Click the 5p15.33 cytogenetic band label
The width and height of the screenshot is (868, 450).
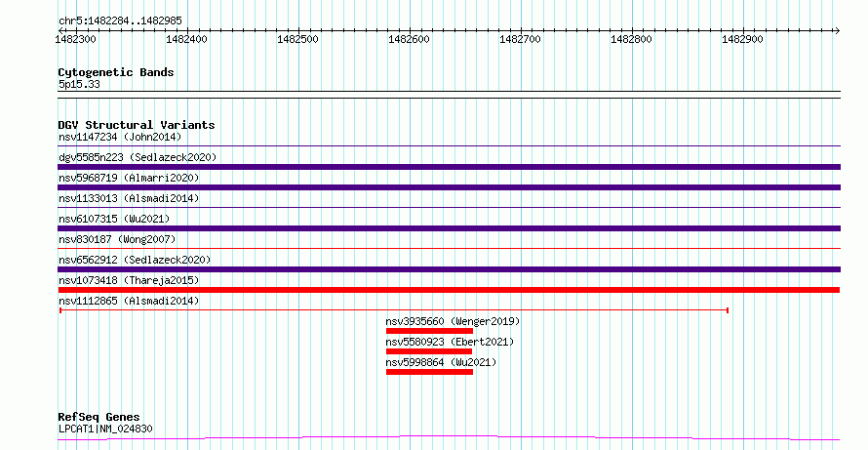click(79, 84)
